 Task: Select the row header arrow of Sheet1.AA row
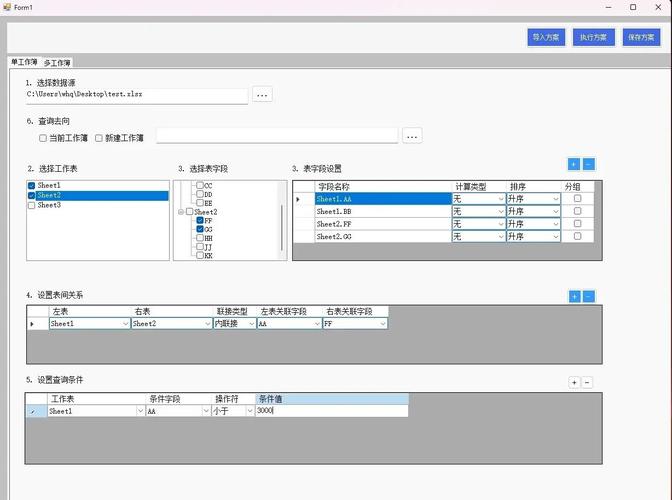click(304, 199)
